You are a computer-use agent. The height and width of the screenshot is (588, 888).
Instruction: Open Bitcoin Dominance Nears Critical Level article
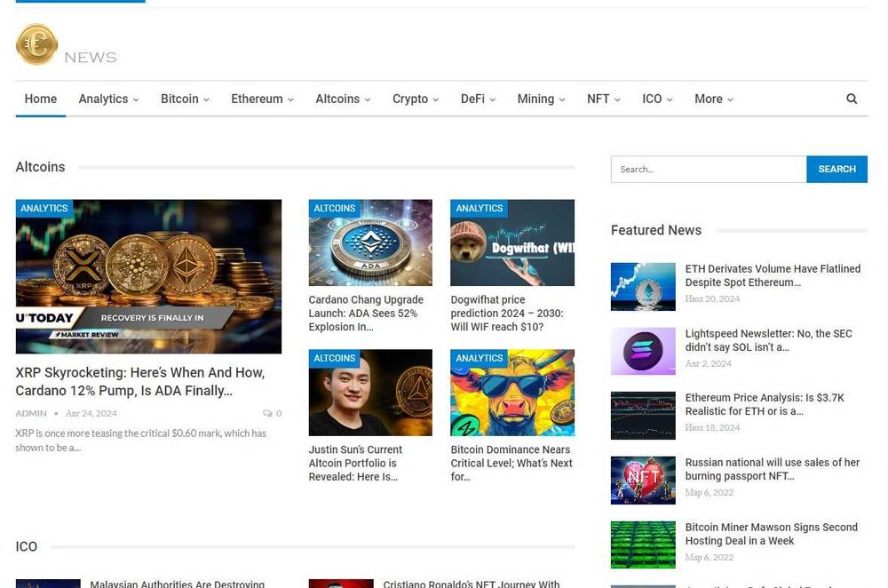(511, 463)
